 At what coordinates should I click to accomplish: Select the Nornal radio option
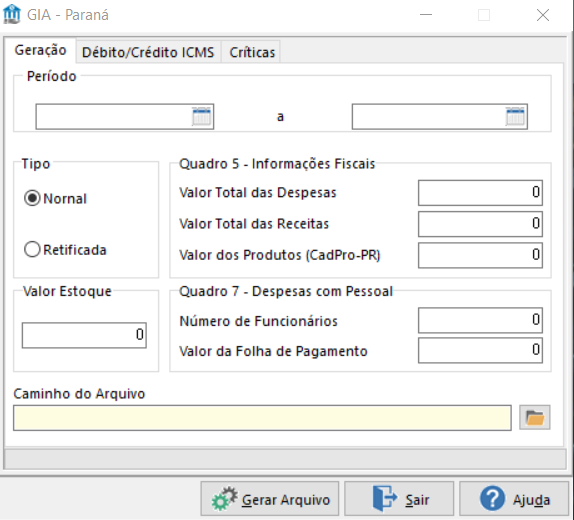pyautogui.click(x=56, y=198)
